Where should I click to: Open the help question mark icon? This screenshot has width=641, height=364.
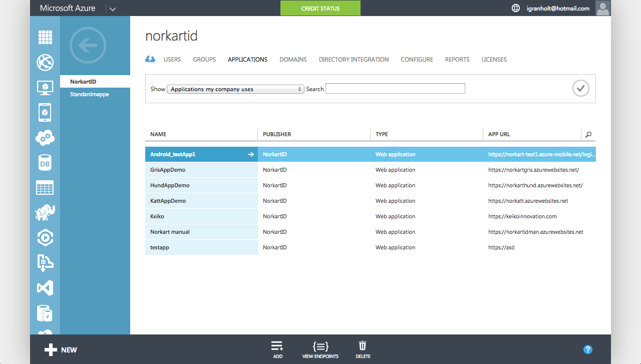[588, 349]
